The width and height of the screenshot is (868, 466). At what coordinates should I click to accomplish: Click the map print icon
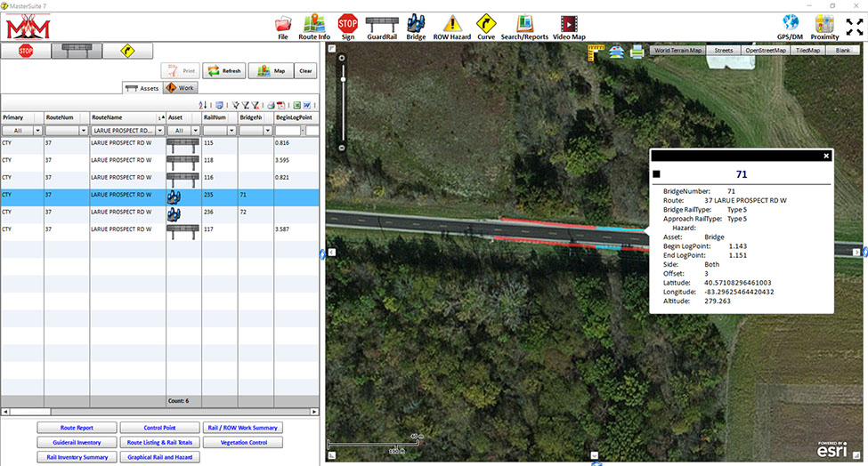coord(637,52)
